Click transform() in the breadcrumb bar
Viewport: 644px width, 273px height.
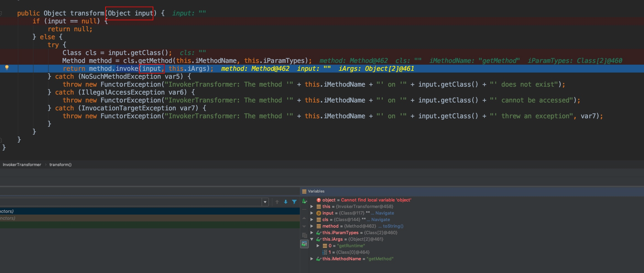point(61,165)
